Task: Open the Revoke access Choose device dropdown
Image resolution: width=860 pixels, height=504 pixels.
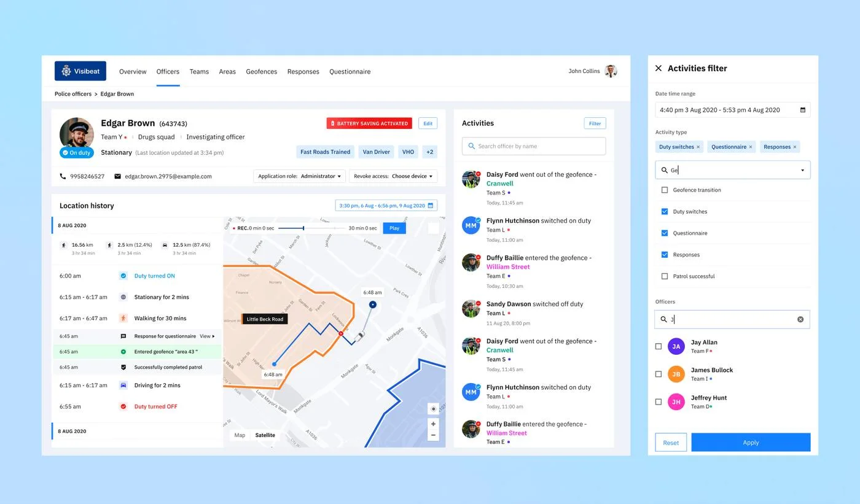Action: [x=393, y=176]
